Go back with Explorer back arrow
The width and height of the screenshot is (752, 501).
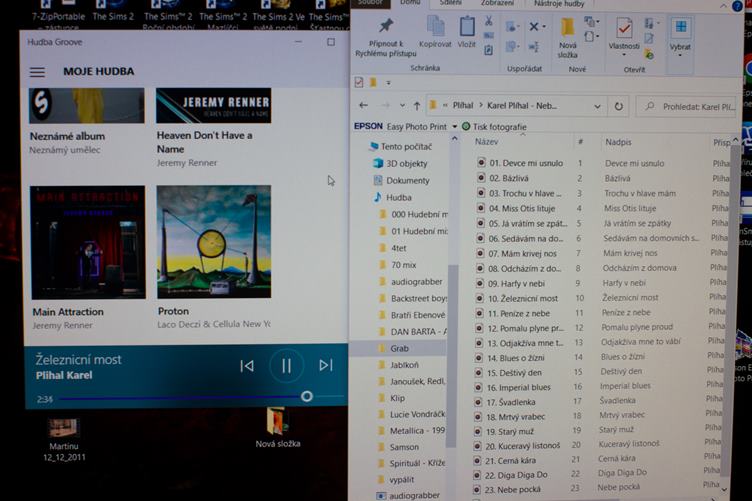click(364, 105)
